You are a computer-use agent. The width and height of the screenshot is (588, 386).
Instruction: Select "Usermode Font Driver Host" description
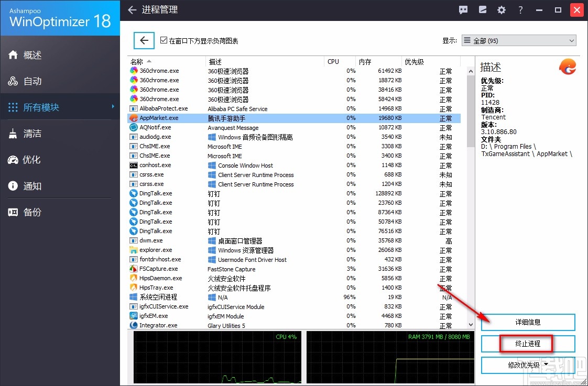[252, 259]
